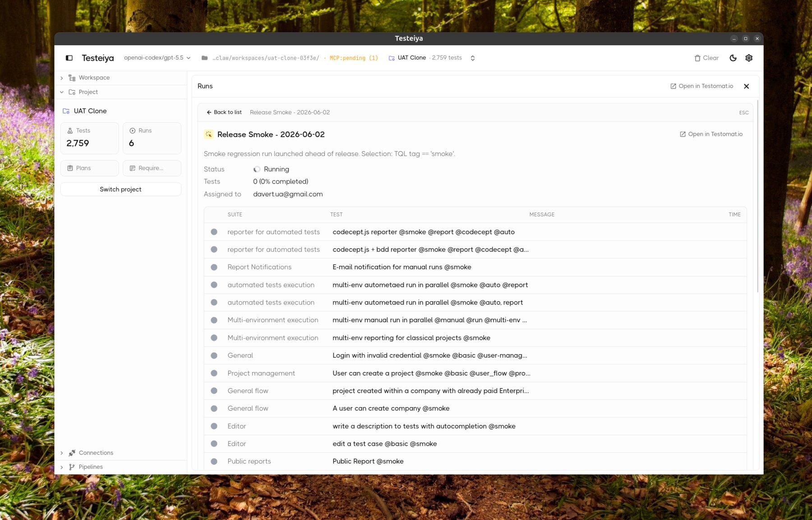Open the Runs 6 card

pos(152,138)
